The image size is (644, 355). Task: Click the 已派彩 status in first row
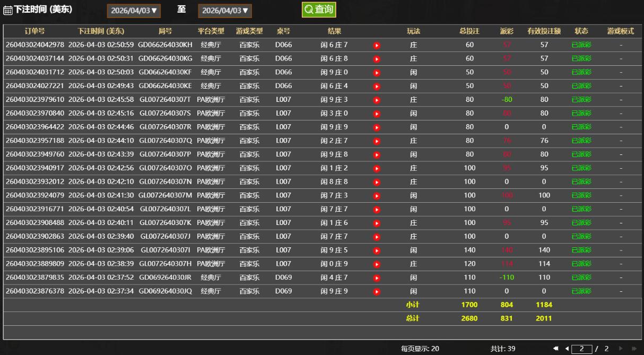(581, 45)
